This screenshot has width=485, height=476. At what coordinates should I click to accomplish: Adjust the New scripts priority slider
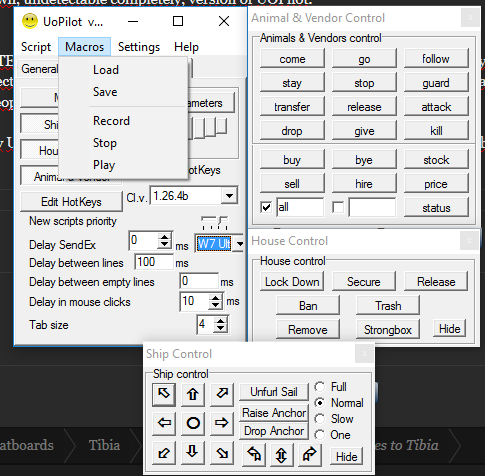(x=214, y=222)
